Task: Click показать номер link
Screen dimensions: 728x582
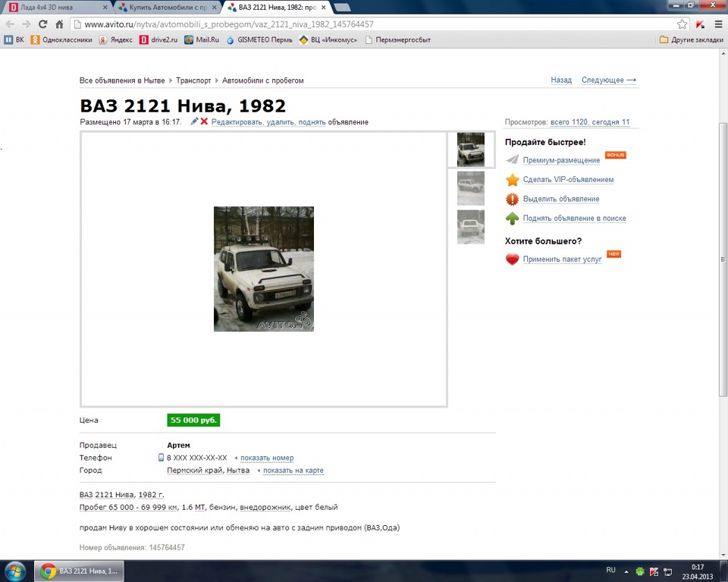Action: (267, 458)
